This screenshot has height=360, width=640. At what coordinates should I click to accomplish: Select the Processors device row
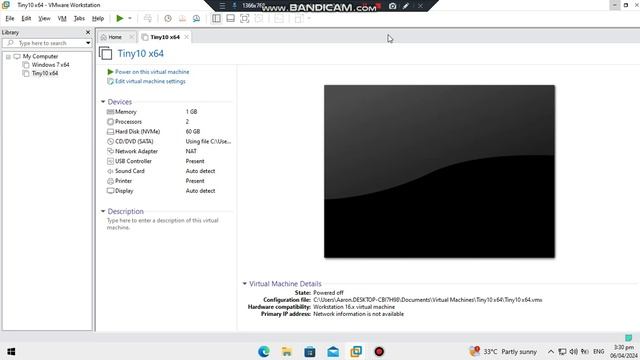pos(169,122)
